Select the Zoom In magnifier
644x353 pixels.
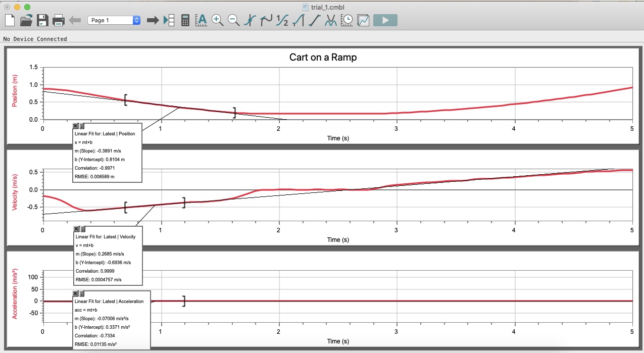pos(217,20)
